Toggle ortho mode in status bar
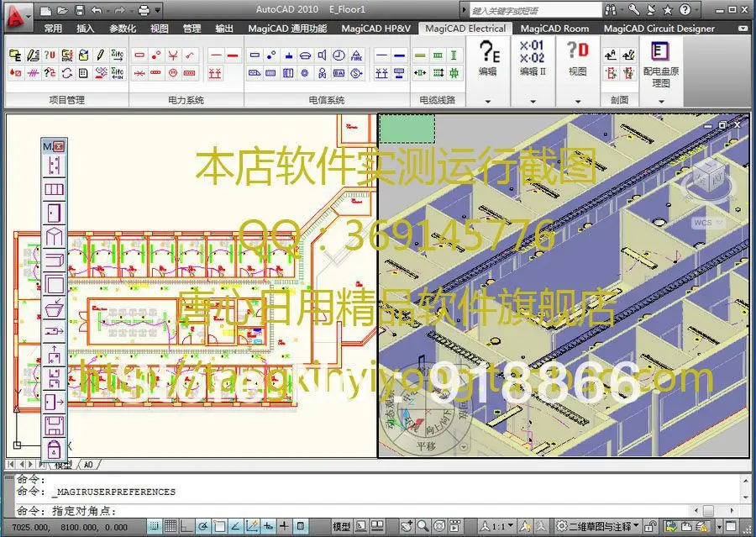This screenshot has width=756, height=537. pyautogui.click(x=186, y=526)
